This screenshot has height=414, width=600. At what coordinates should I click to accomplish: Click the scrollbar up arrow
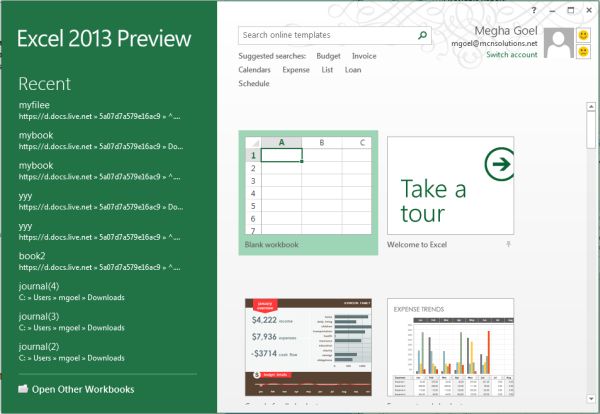[x=591, y=106]
